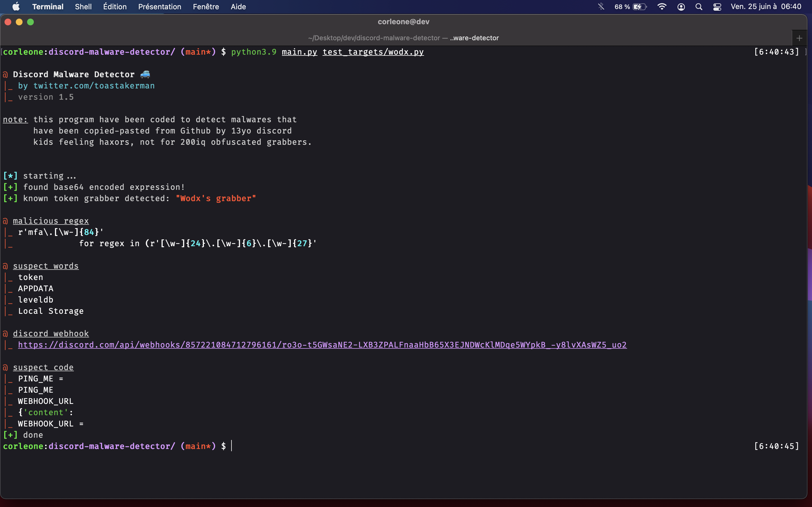Open Control Center icon
The height and width of the screenshot is (507, 812).
click(x=717, y=7)
